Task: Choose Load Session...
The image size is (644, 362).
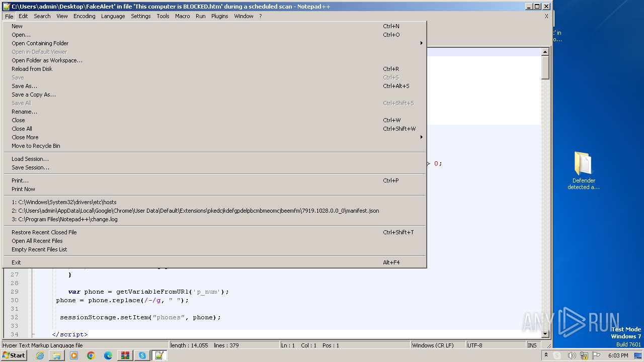Action: click(x=215, y=159)
